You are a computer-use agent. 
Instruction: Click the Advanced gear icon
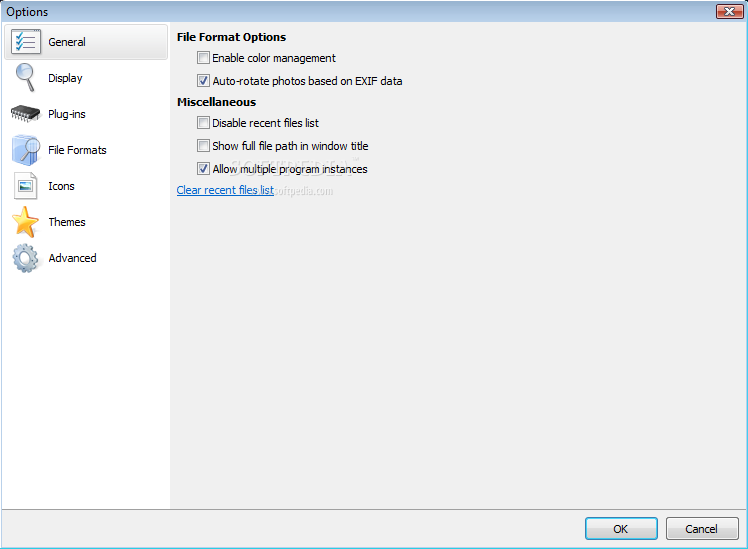pos(25,258)
